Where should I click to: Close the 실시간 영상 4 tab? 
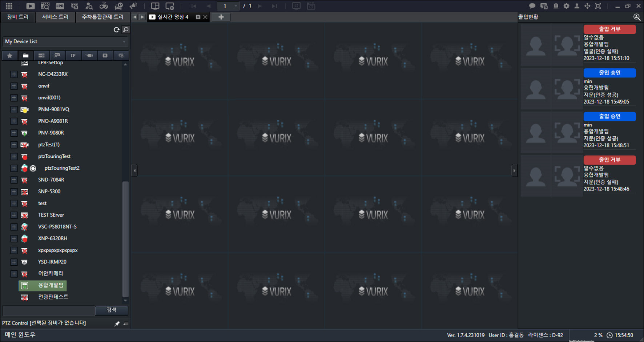(x=205, y=17)
